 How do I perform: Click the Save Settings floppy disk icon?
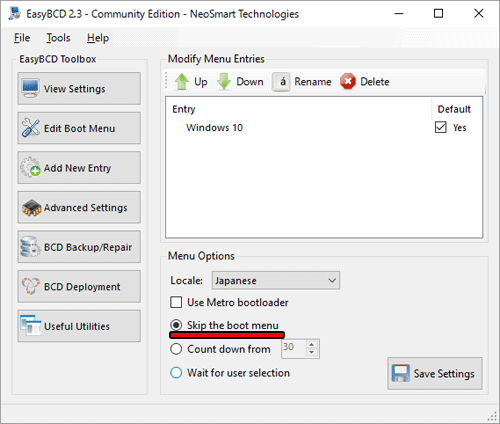[400, 373]
